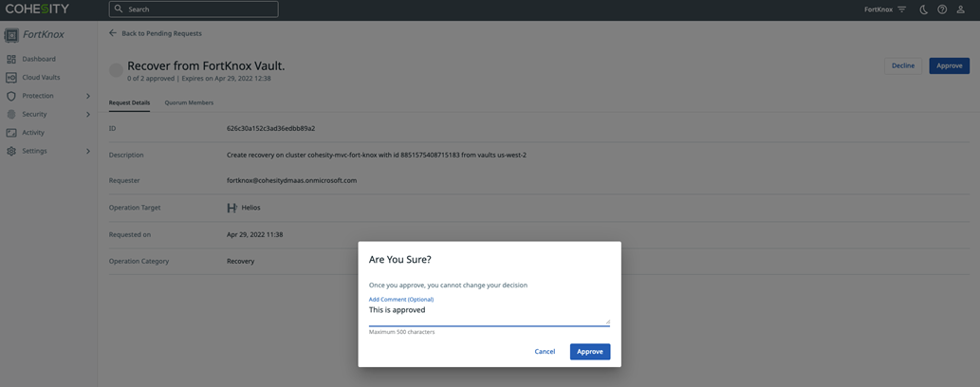This screenshot has height=387, width=980.
Task: Open the help question mark icon
Action: [x=942, y=9]
